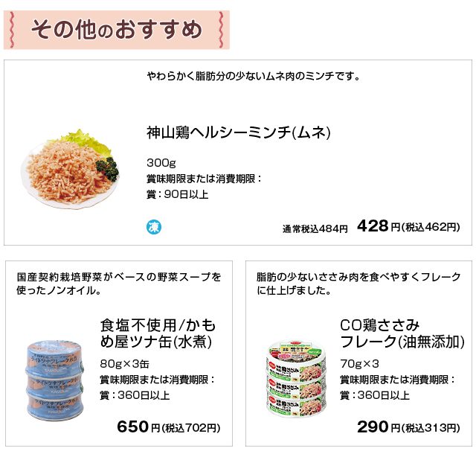Screen dimensions: 476x454
Task: Click the 70g×3 quantity label
Action: [360, 364]
